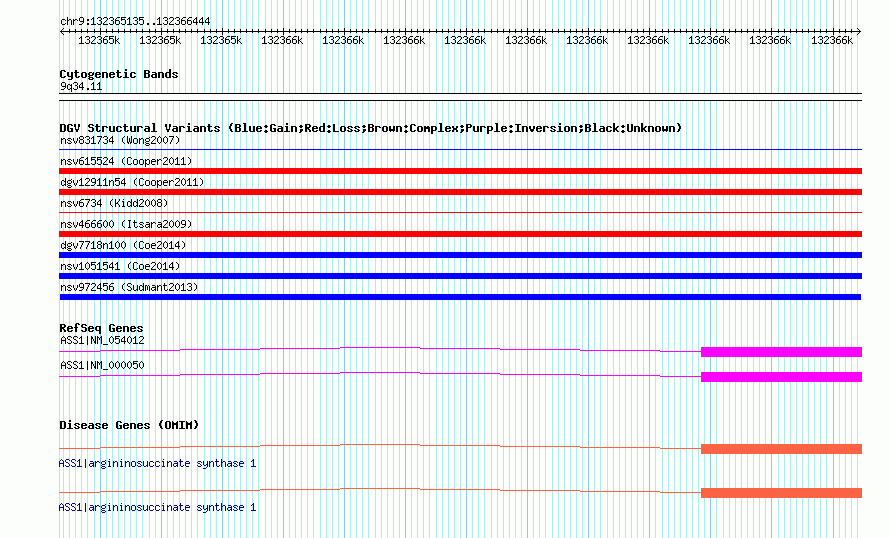Click the red loss bar under nsv615524
This screenshot has height=538, width=890.
(460, 171)
